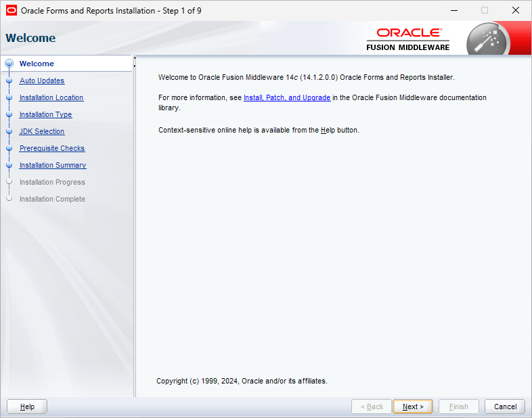Click the context-sensitive online help sentence
The width and height of the screenshot is (532, 418).
[259, 130]
